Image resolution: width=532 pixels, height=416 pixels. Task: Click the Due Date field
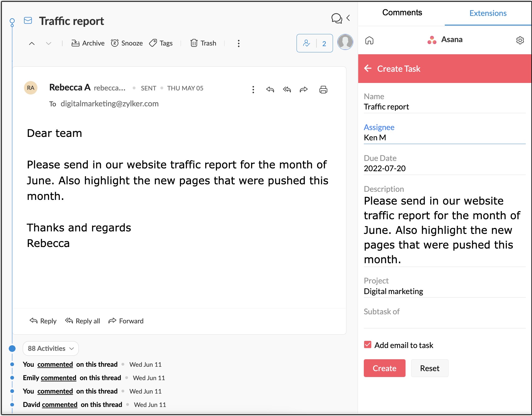click(x=444, y=168)
